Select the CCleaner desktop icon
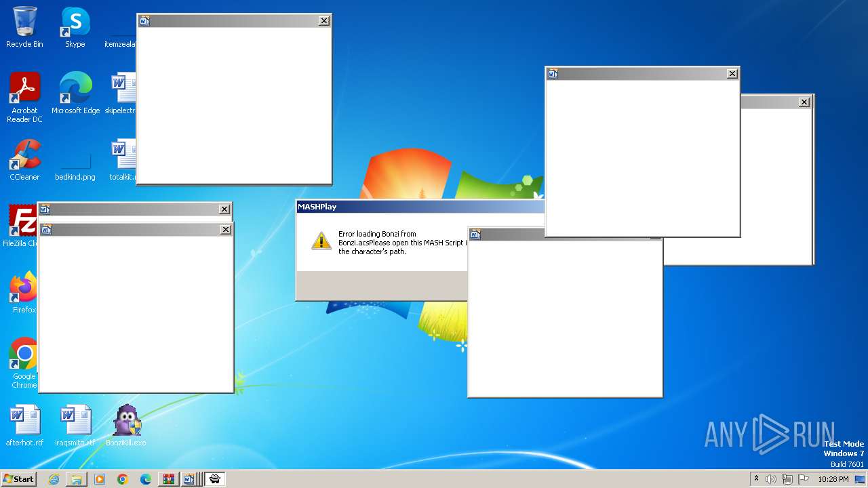868x488 pixels. 24,159
